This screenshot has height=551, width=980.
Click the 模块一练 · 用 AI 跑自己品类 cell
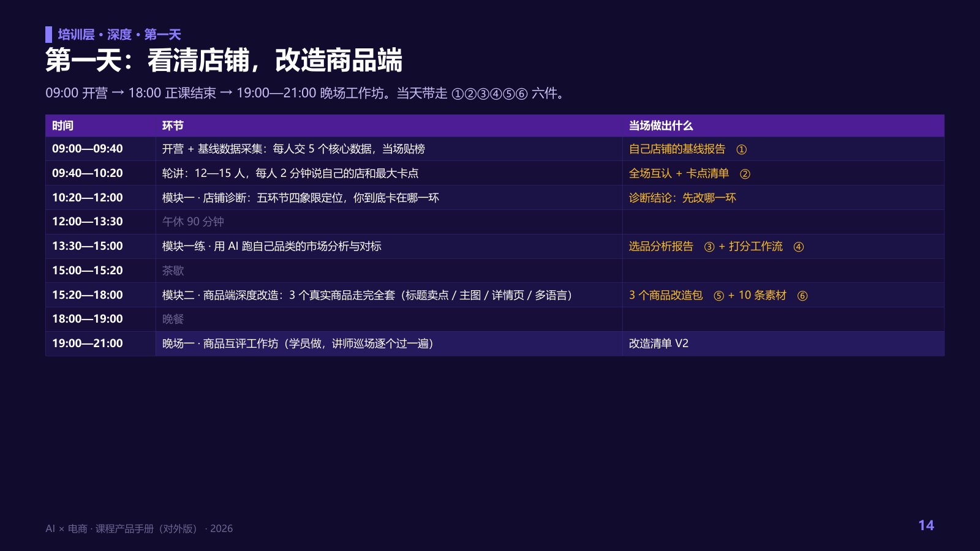(389, 246)
